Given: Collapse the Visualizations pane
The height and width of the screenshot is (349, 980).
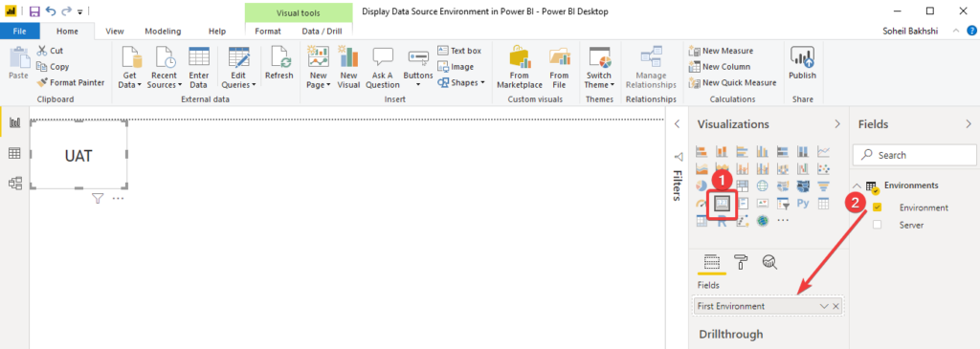Looking at the screenshot, I should [x=837, y=124].
